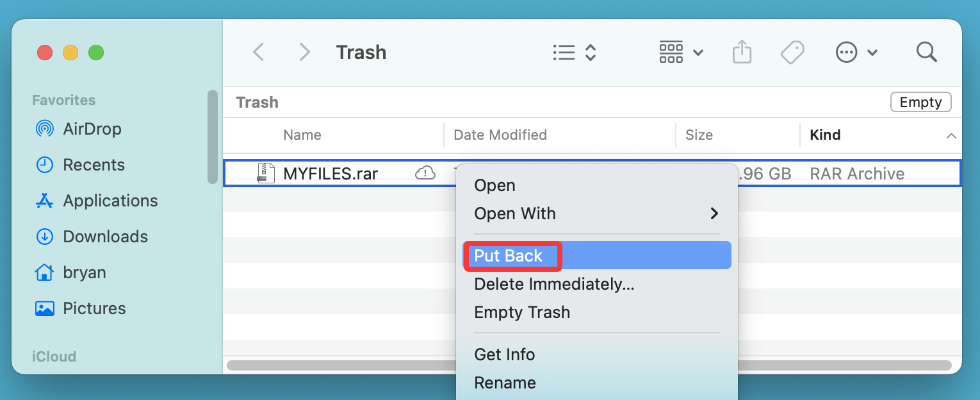The image size is (980, 400).
Task: Click the Share icon in the toolbar
Action: coord(742,52)
